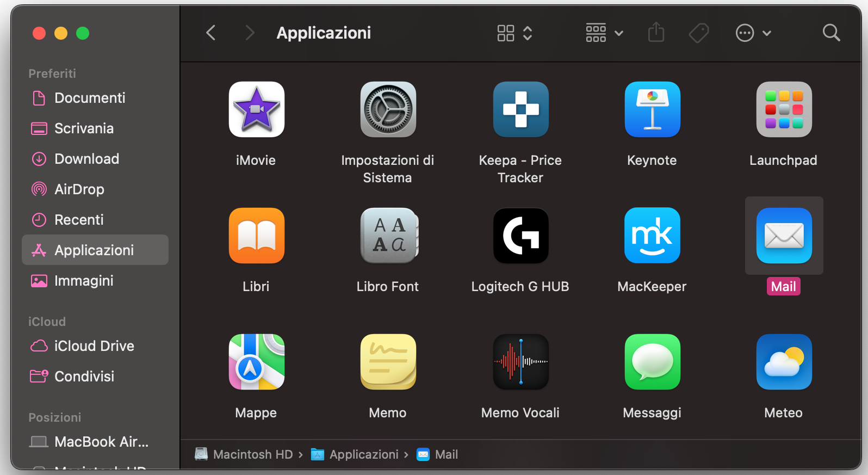Click Applicazioni in the path bar
868x475 pixels.
click(355, 454)
